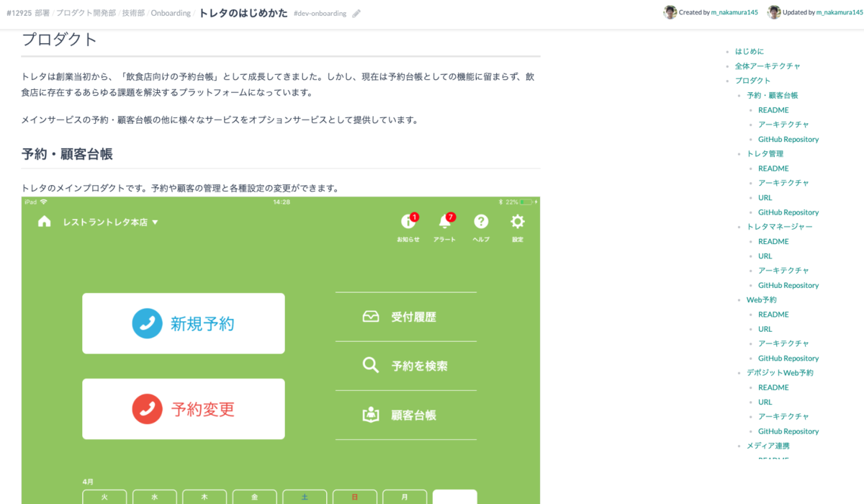Viewport: 864px width, 504px height.
Task: Expand the レストラントレタ本店 store dropdown
Action: [111, 222]
